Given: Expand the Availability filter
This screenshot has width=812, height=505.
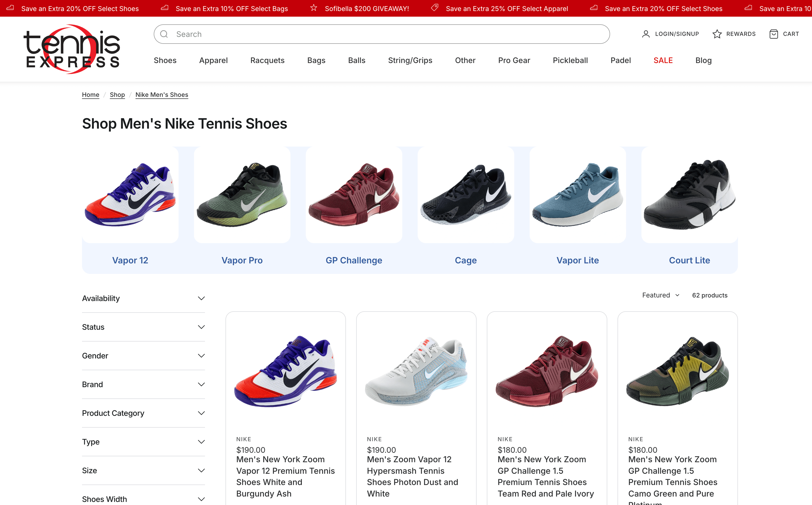Looking at the screenshot, I should pyautogui.click(x=143, y=298).
